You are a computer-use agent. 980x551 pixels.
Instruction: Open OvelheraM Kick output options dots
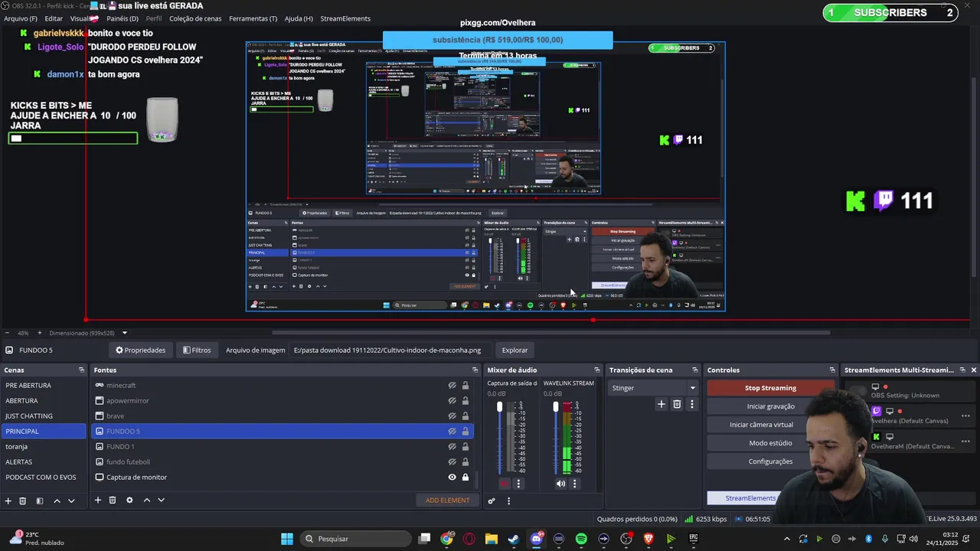point(965,442)
